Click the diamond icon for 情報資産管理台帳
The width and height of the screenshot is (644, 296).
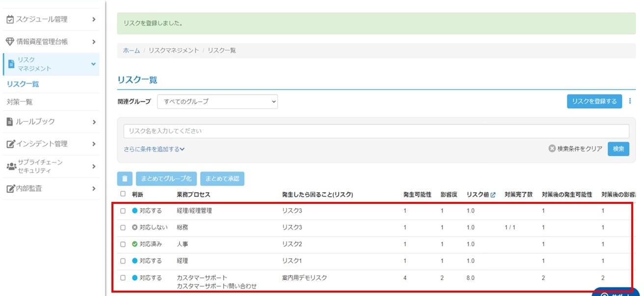(x=10, y=42)
